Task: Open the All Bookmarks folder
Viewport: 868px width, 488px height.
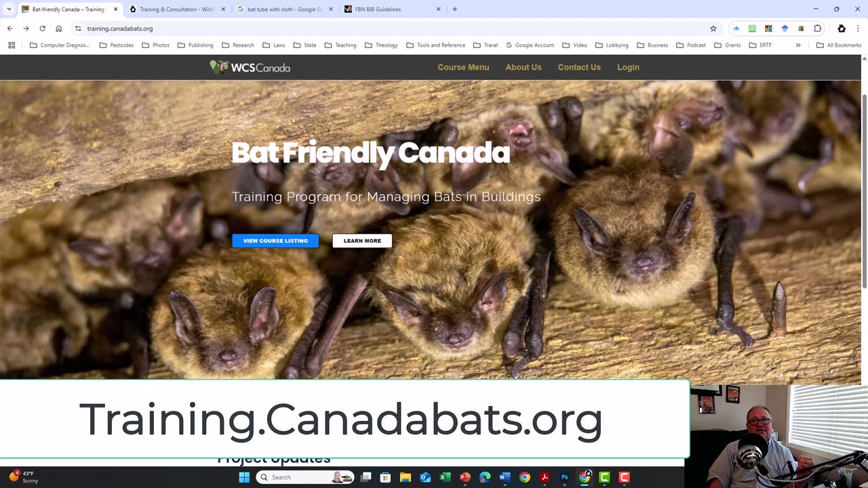Action: click(x=839, y=45)
